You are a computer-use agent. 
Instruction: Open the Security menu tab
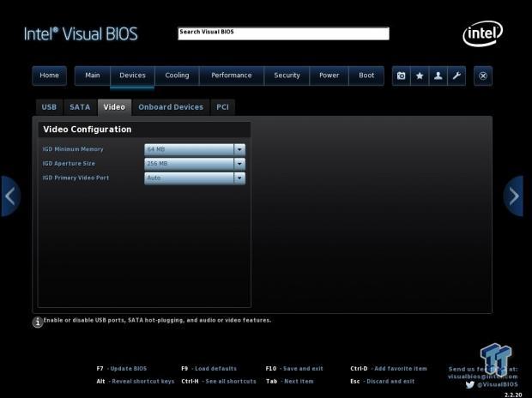point(287,75)
